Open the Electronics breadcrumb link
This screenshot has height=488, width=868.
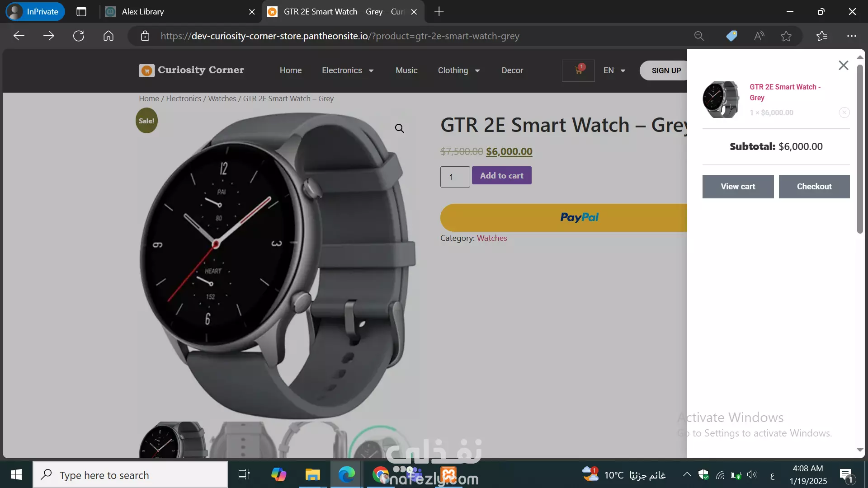[x=184, y=99]
